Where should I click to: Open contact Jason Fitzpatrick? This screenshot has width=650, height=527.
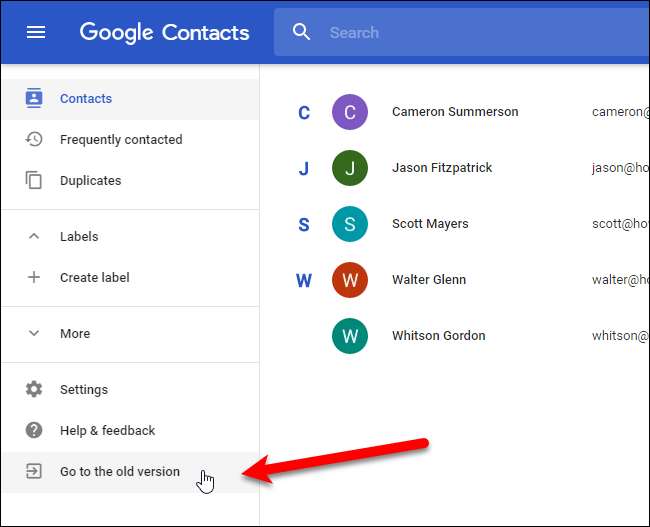click(x=442, y=168)
